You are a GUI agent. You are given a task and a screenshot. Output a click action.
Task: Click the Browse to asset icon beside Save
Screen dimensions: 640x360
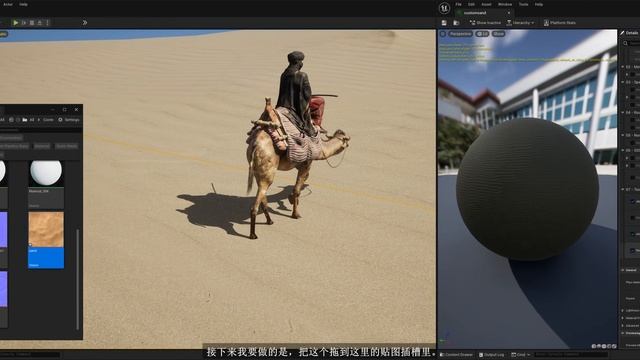[456, 23]
